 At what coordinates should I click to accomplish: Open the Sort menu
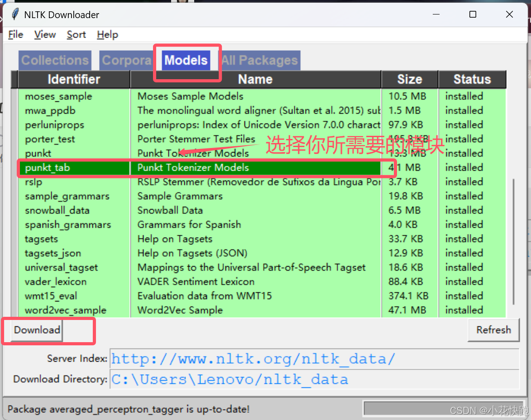click(76, 34)
